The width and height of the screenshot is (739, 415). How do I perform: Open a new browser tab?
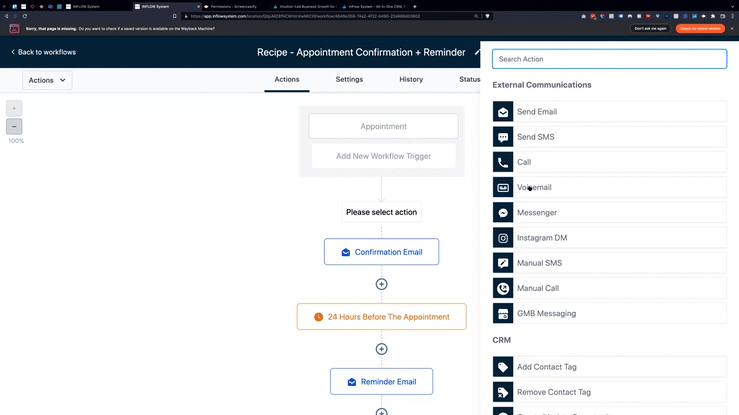pyautogui.click(x=414, y=7)
